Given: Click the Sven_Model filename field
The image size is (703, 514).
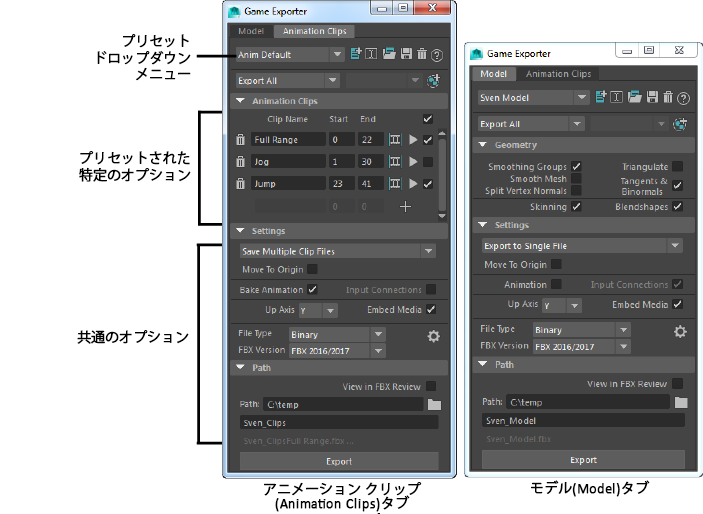Looking at the screenshot, I should (583, 421).
